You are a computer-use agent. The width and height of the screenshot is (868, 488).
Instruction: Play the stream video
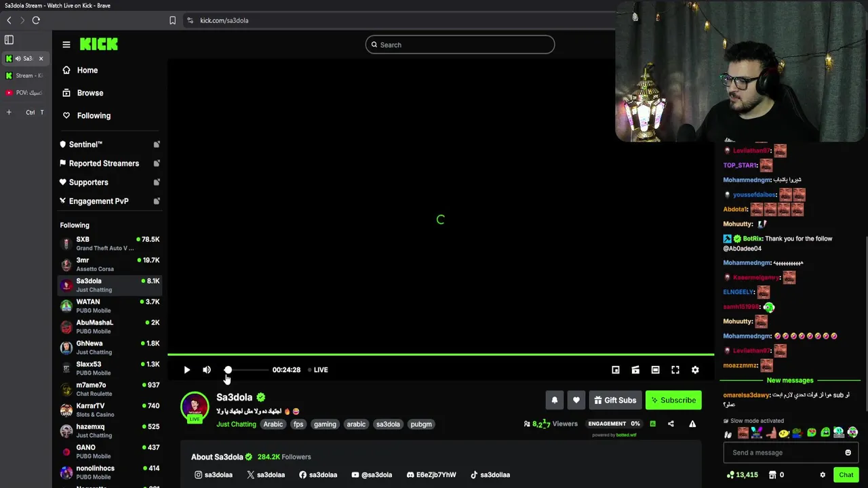[x=187, y=370]
